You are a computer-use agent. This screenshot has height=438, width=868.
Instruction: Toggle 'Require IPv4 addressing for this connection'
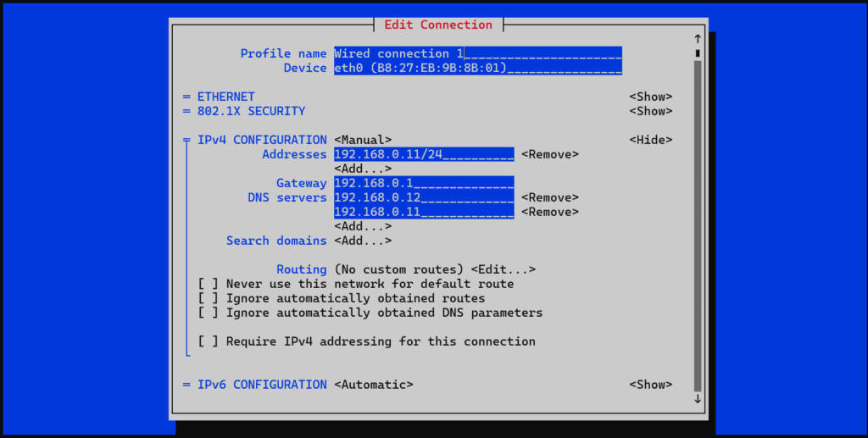pyautogui.click(x=209, y=341)
